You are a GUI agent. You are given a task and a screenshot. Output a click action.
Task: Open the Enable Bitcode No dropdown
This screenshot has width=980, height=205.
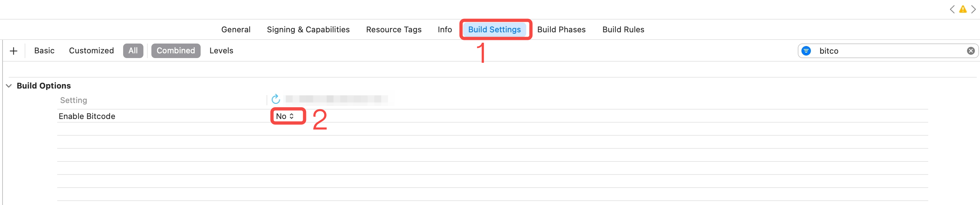coord(285,116)
